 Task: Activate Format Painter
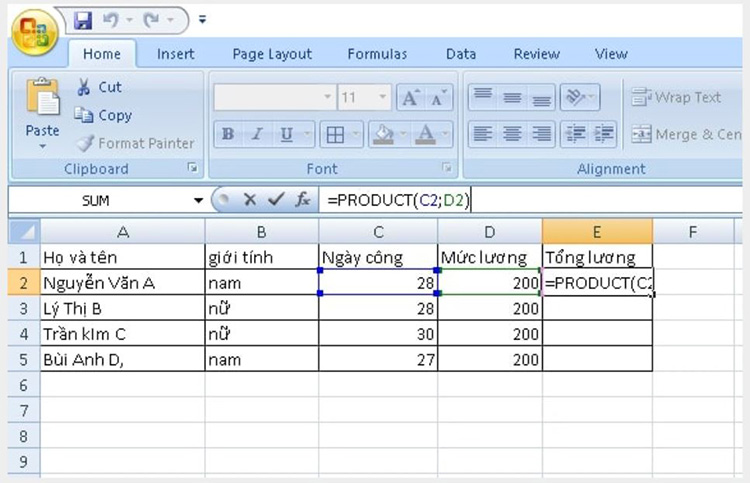pos(135,143)
